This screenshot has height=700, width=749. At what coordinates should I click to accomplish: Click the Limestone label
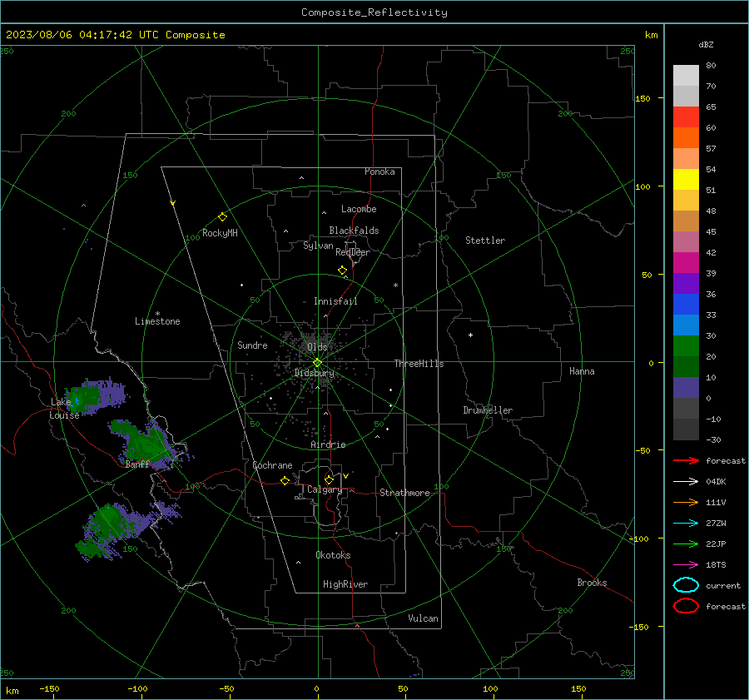pyautogui.click(x=157, y=321)
